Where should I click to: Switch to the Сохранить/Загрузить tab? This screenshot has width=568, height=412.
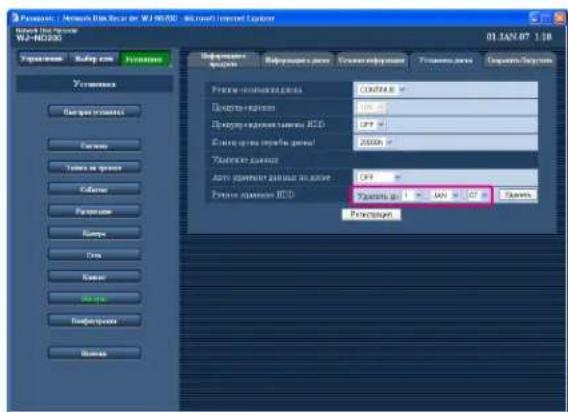pyautogui.click(x=519, y=60)
